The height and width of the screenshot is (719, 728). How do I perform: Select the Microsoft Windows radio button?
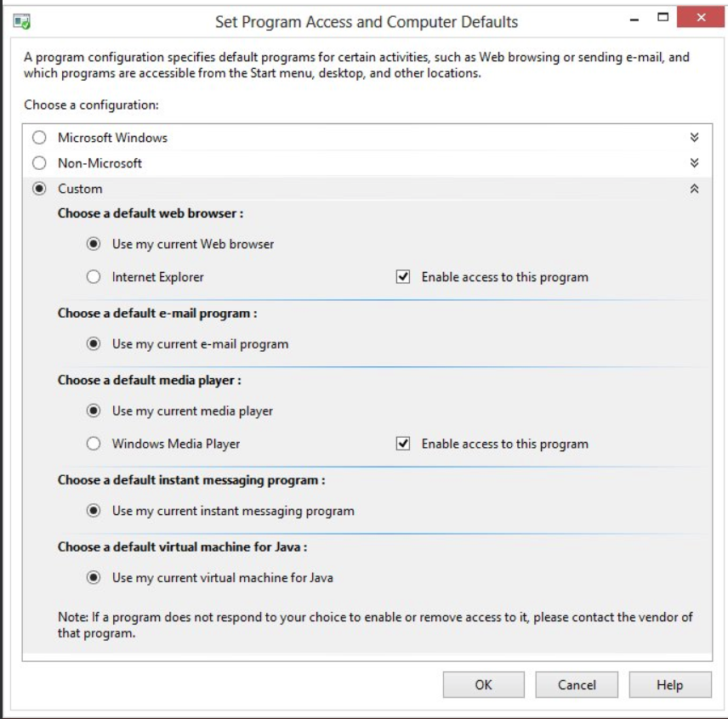(39, 138)
